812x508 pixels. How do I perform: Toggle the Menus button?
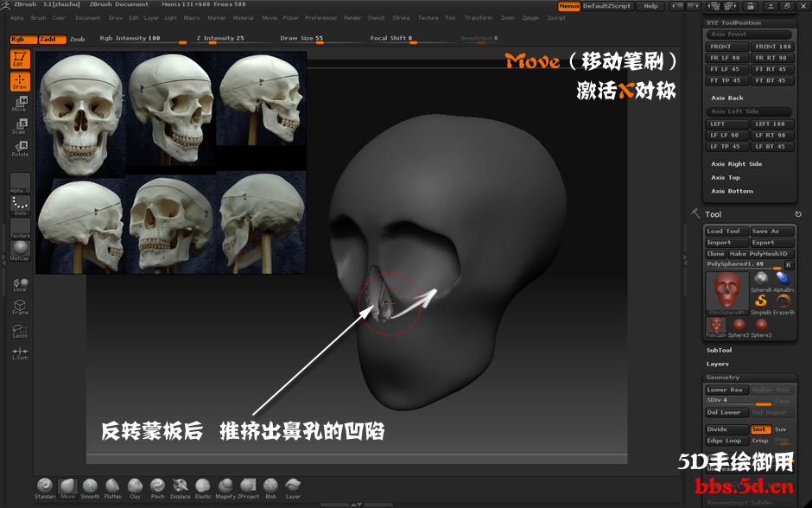568,6
